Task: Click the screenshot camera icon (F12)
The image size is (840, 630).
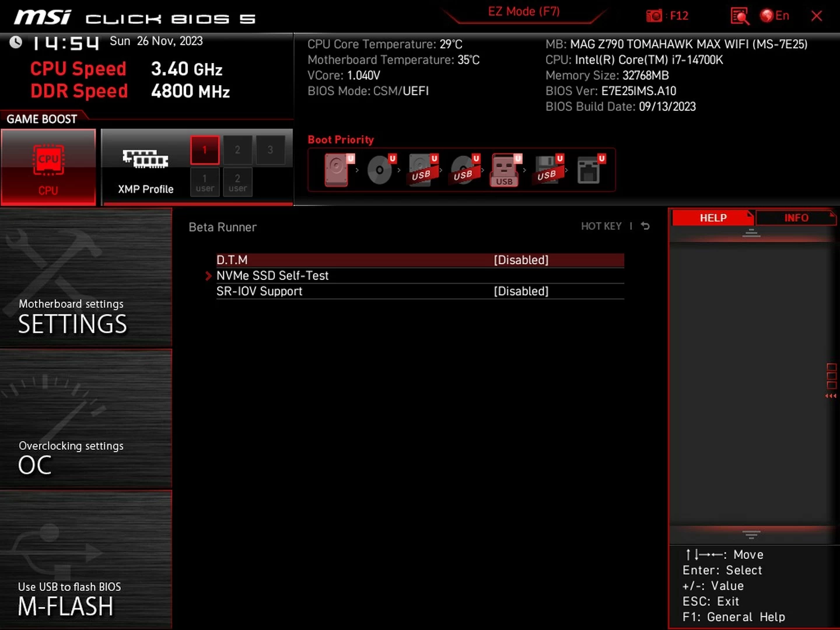Action: [654, 16]
